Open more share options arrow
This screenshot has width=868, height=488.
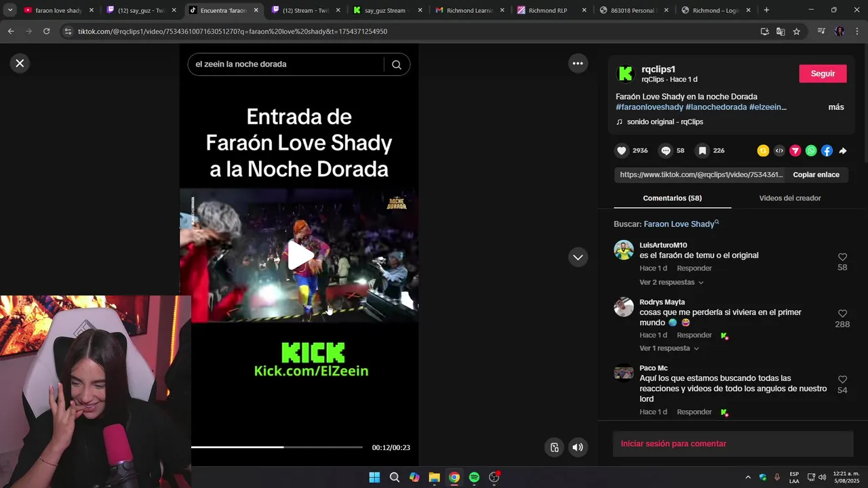843,150
